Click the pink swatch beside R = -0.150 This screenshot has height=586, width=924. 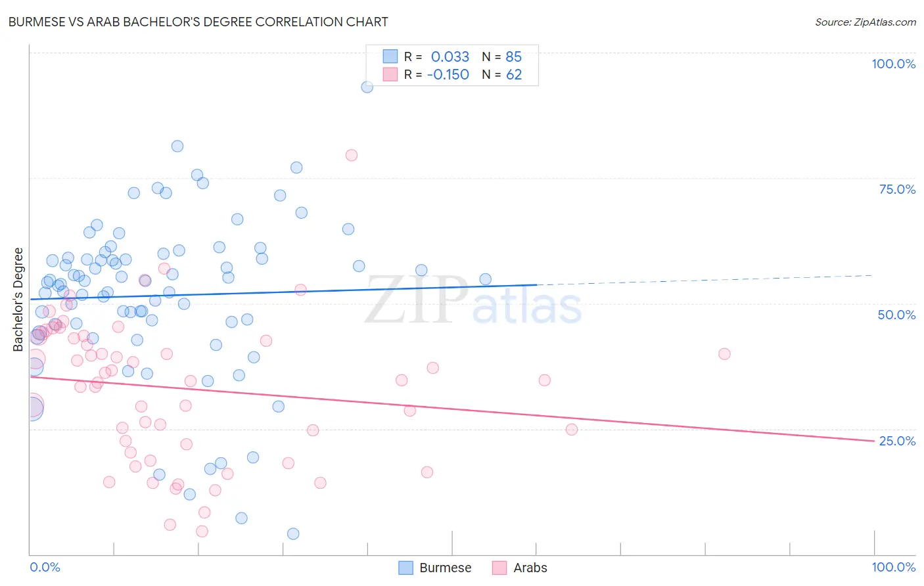390,74
